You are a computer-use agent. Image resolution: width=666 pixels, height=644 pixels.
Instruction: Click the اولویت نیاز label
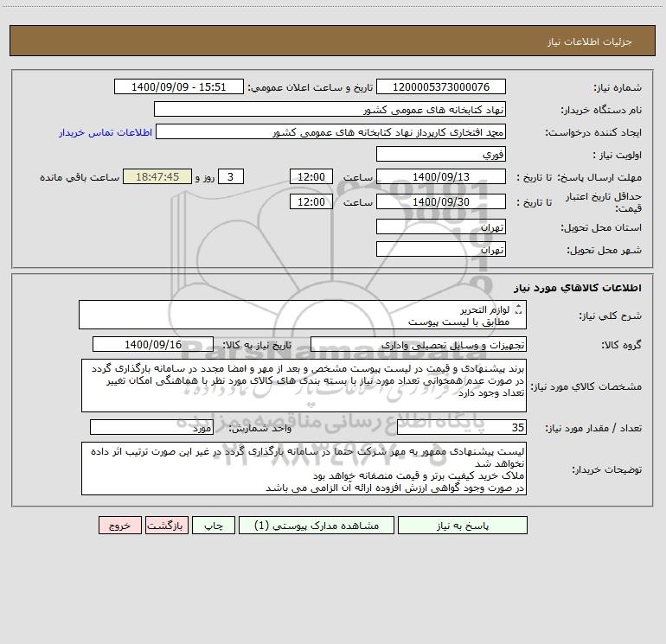pyautogui.click(x=618, y=155)
